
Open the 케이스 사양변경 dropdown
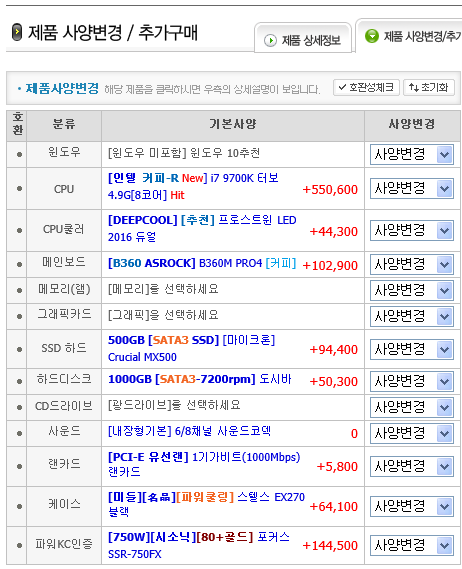pos(412,506)
